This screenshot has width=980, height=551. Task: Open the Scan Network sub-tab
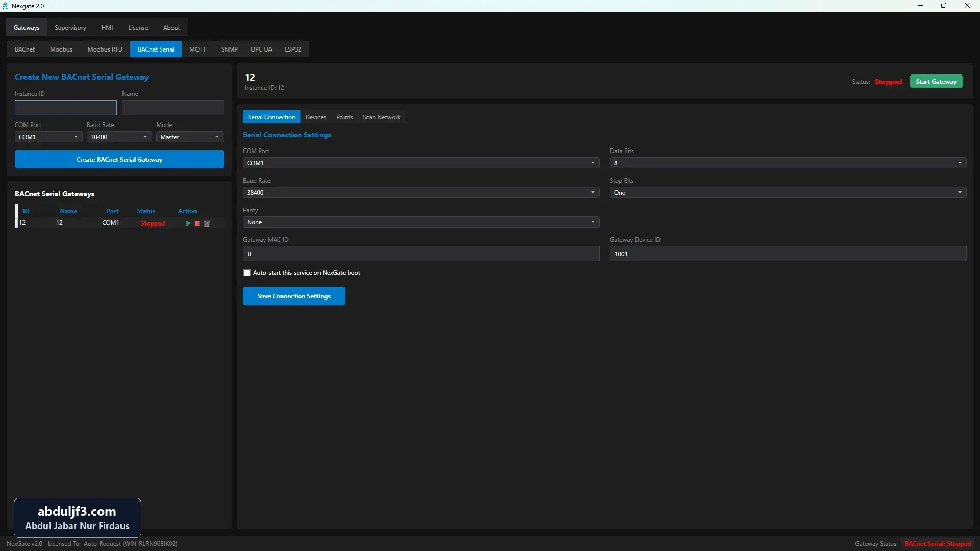(382, 117)
